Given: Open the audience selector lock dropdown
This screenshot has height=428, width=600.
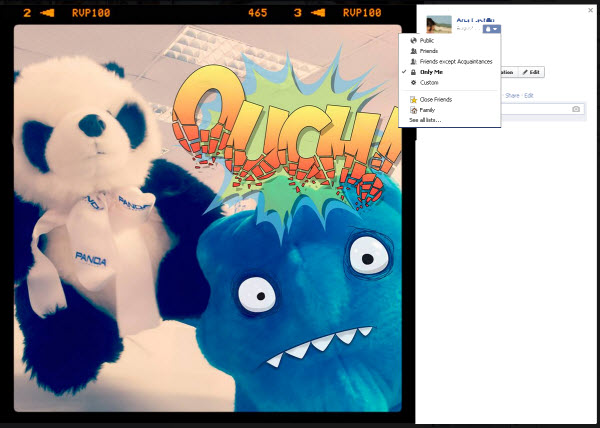Looking at the screenshot, I should point(492,29).
